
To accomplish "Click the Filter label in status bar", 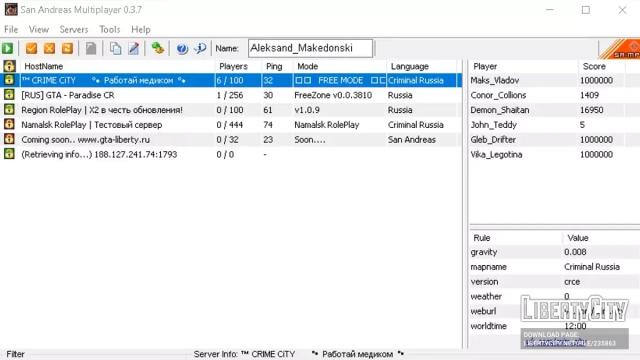I will click(16, 354).
